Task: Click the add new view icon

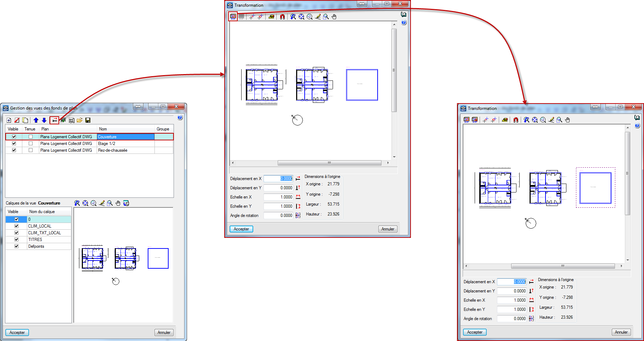Action: pyautogui.click(x=9, y=120)
